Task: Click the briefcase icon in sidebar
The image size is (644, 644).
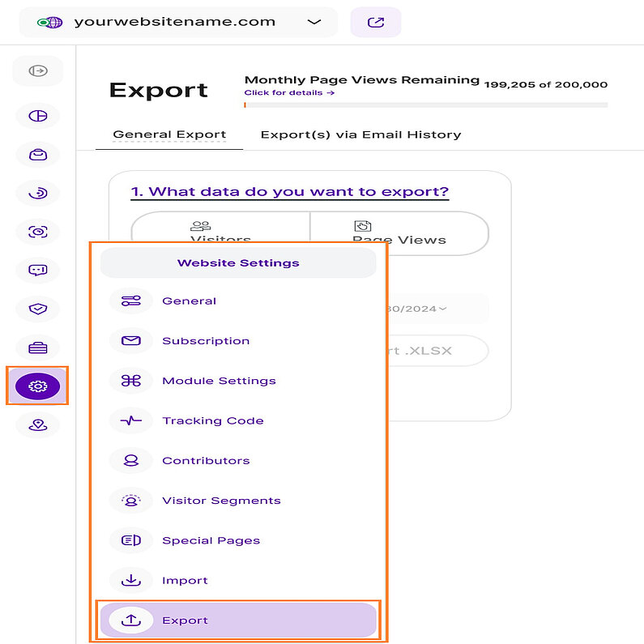Action: click(37, 348)
